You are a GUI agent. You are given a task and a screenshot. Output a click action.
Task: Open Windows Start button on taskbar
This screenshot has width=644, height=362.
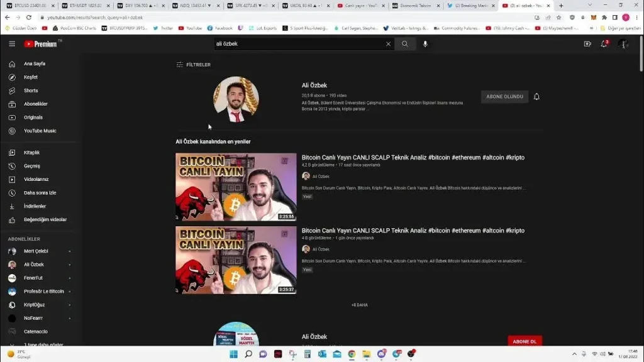coord(233,354)
